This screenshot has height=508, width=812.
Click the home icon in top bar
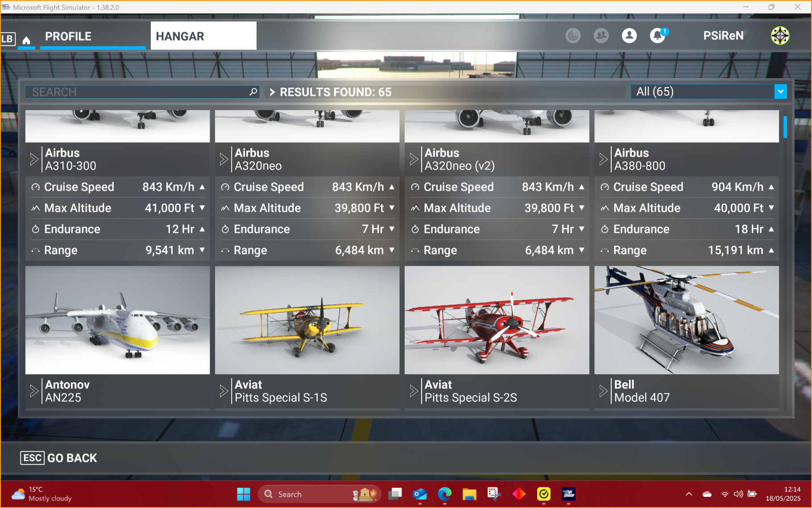[x=26, y=41]
